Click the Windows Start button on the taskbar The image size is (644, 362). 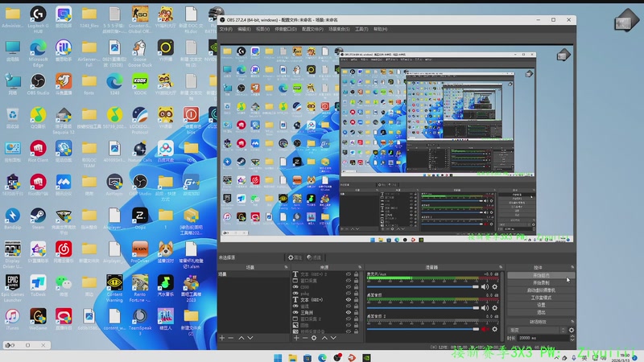pyautogui.click(x=278, y=357)
